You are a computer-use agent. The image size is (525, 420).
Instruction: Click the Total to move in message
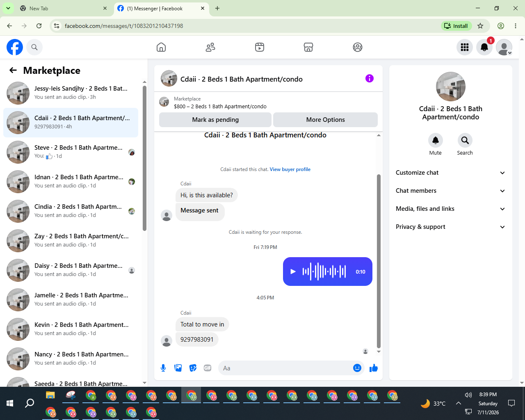202,324
